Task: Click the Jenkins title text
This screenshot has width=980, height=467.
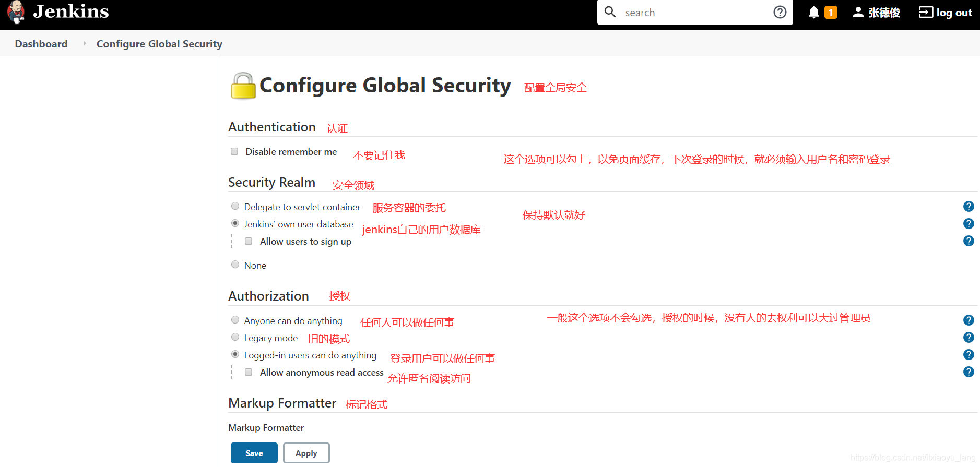Action: pos(71,11)
